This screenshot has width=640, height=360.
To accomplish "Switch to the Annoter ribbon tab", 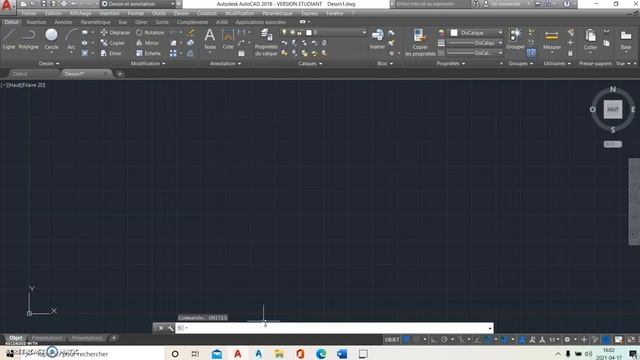I will pyautogui.click(x=63, y=22).
